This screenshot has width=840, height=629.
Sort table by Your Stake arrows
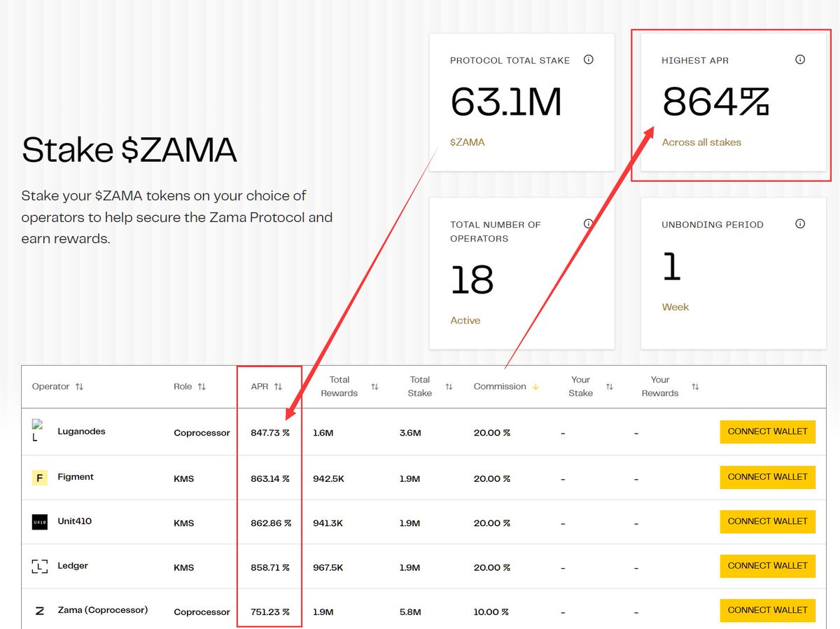click(x=609, y=387)
